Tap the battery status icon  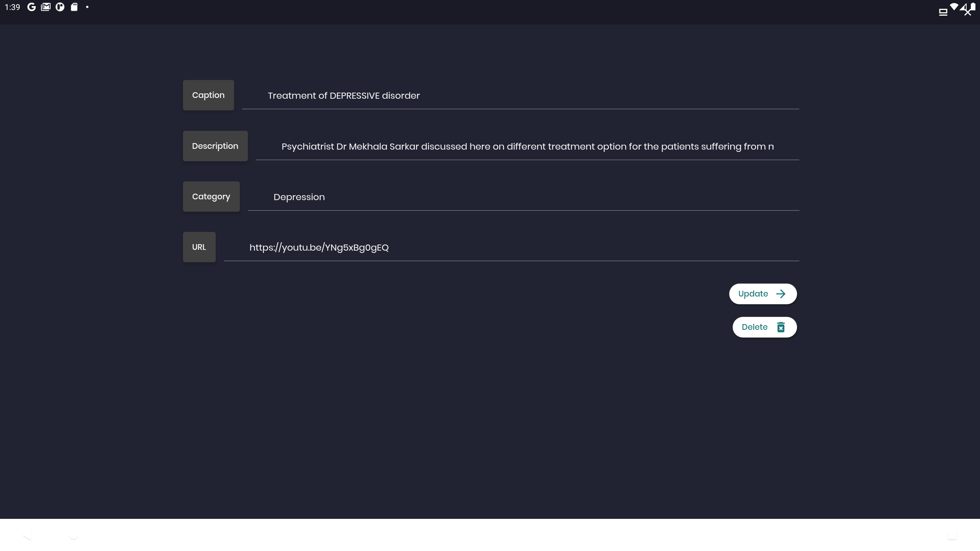[973, 7]
